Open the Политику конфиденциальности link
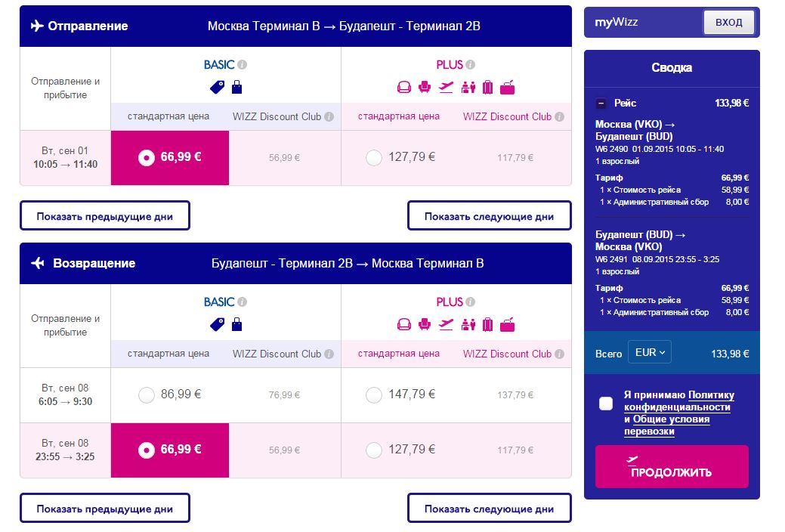Viewport: 785px width, 532px height. pyautogui.click(x=679, y=401)
